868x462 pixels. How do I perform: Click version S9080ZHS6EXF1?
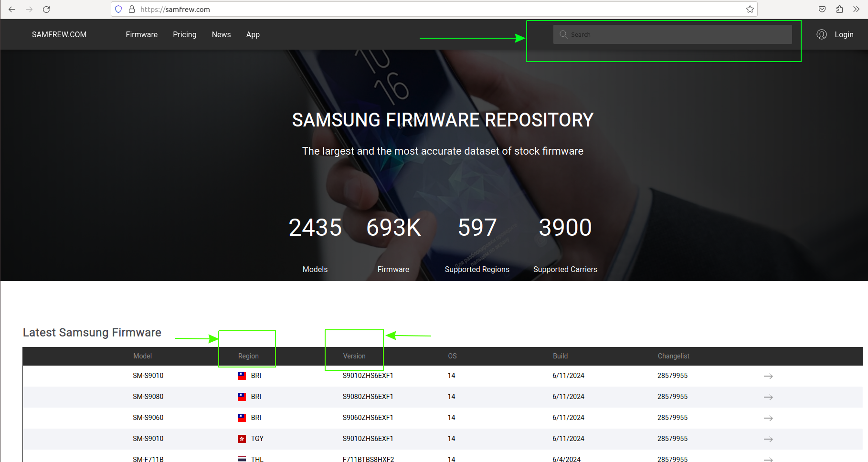[x=368, y=397]
